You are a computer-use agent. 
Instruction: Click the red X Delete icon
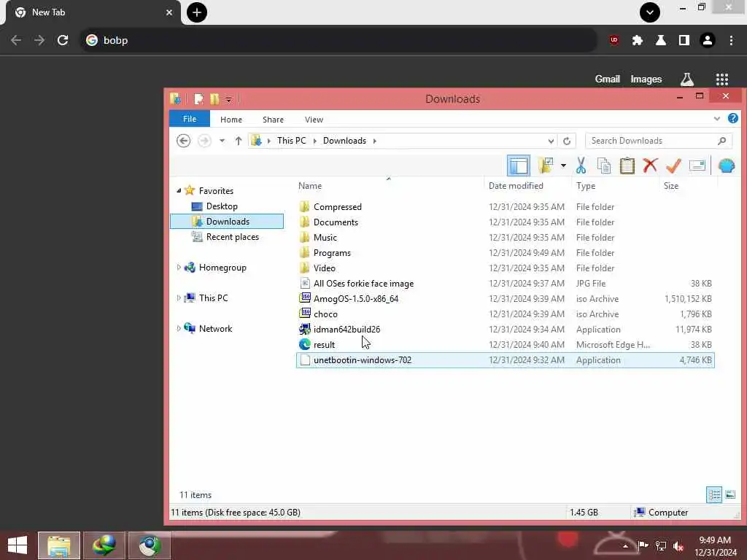[x=650, y=166]
